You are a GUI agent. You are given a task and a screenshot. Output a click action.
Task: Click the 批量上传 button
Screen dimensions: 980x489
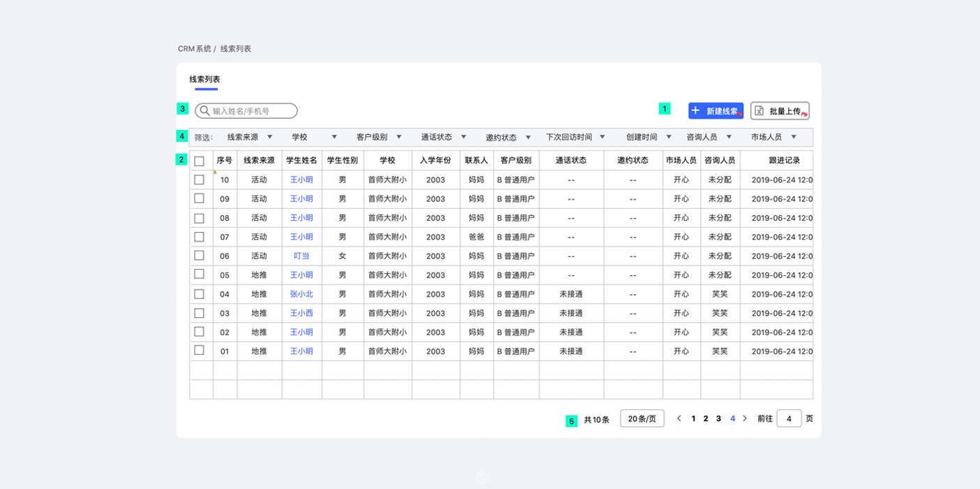(x=780, y=110)
